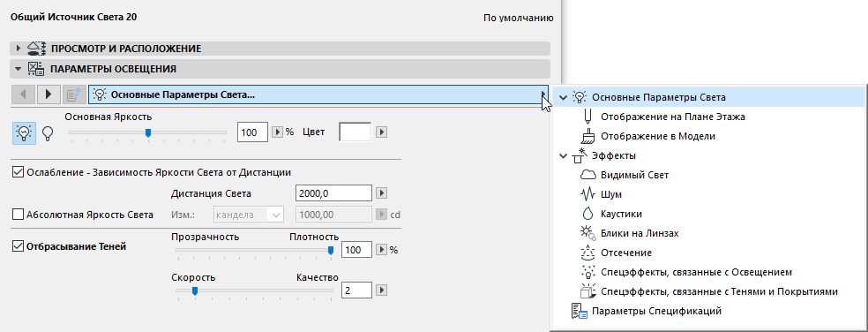
Task: Click the Дистанция Света input field
Action: [x=333, y=193]
